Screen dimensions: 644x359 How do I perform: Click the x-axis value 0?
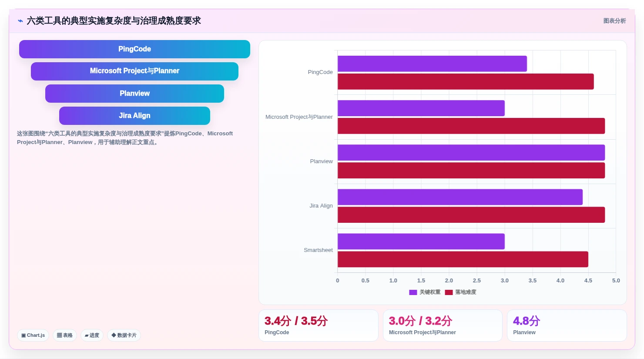pos(338,281)
